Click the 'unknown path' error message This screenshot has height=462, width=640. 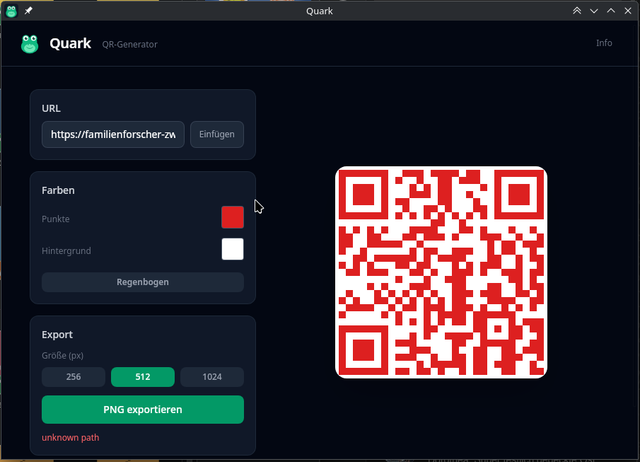[x=70, y=438]
